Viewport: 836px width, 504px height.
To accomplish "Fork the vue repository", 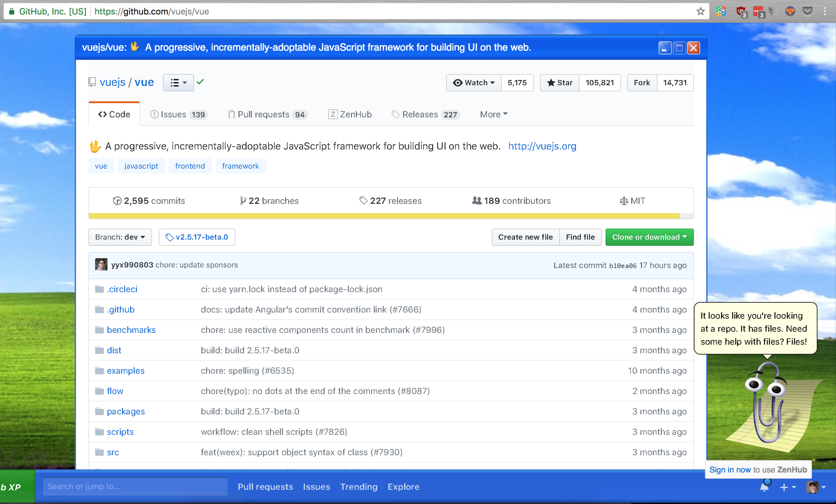I will click(x=642, y=83).
